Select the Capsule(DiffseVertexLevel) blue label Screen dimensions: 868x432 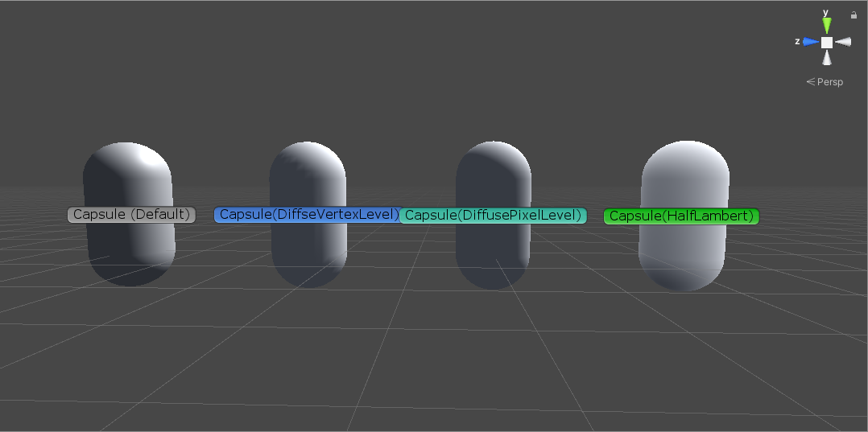(x=308, y=215)
